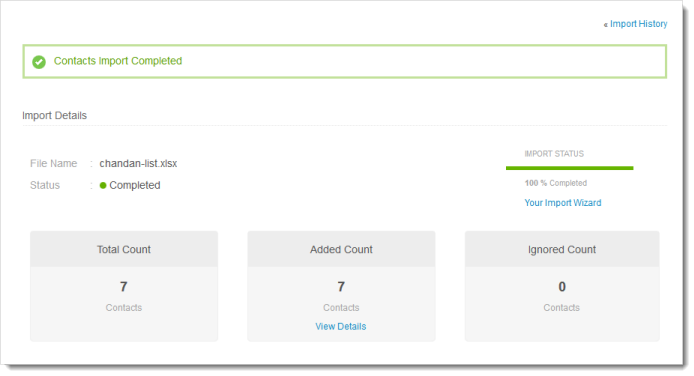
Task: Click the File Name label
Action: (54, 164)
